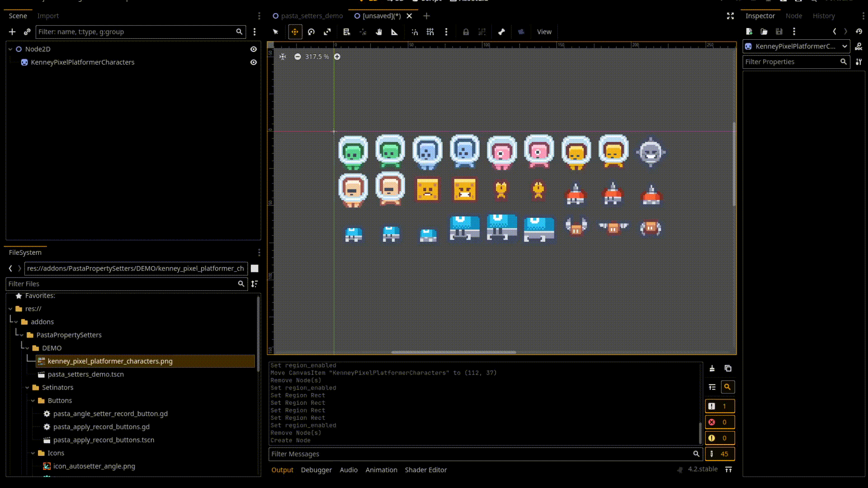This screenshot has width=868, height=488.
Task: Select the Scale mode tool
Action: (x=327, y=32)
